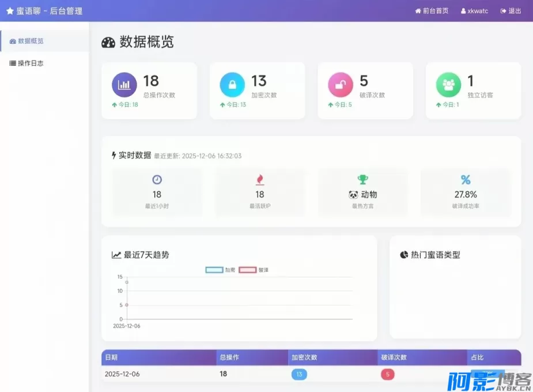Toggle the panda 动物 hot dialect item

click(362, 195)
